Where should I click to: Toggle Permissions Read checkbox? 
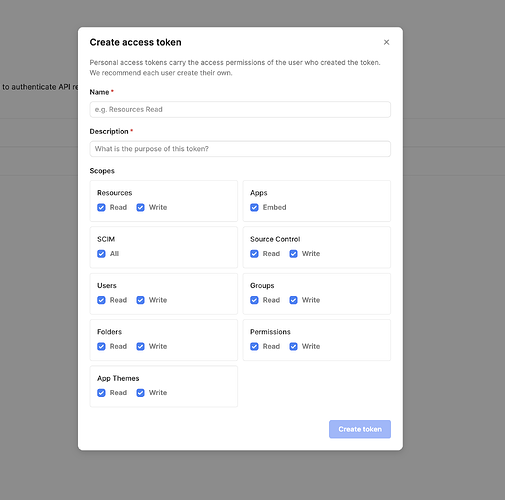254,346
